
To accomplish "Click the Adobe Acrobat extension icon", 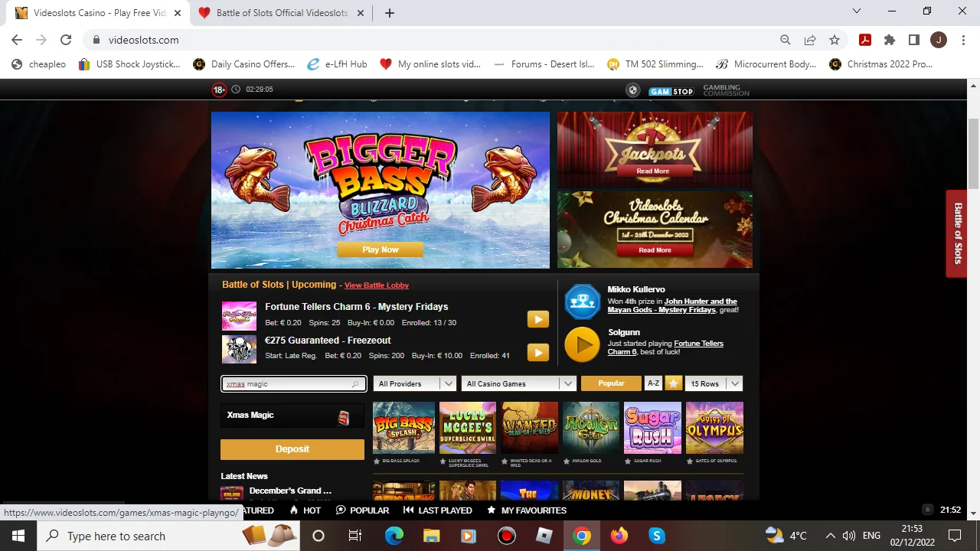I will coord(864,40).
